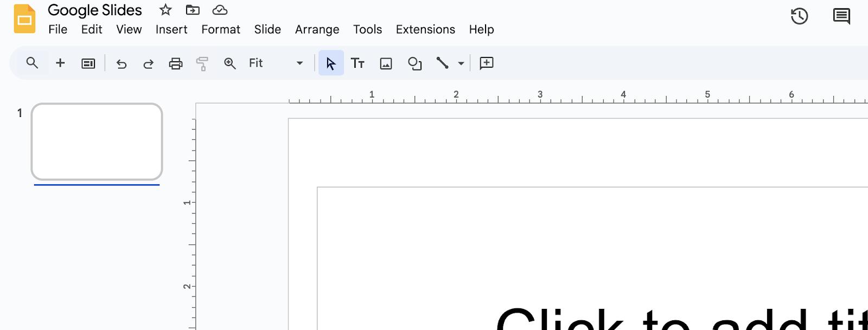Print the presentation
Image resolution: width=868 pixels, height=330 pixels.
[176, 63]
